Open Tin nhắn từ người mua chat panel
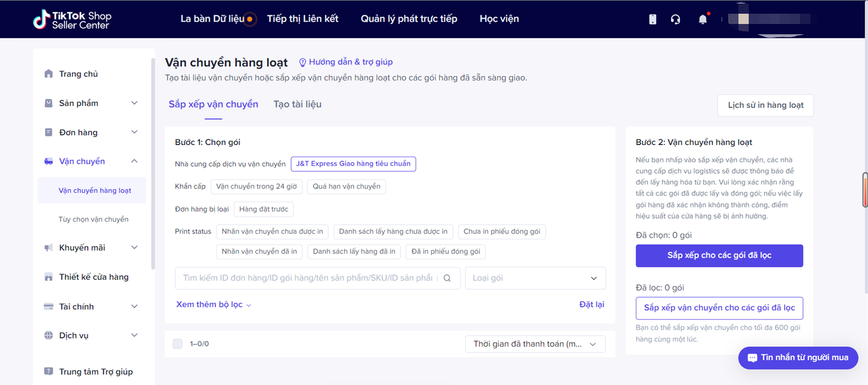This screenshot has width=868, height=385. 798,358
